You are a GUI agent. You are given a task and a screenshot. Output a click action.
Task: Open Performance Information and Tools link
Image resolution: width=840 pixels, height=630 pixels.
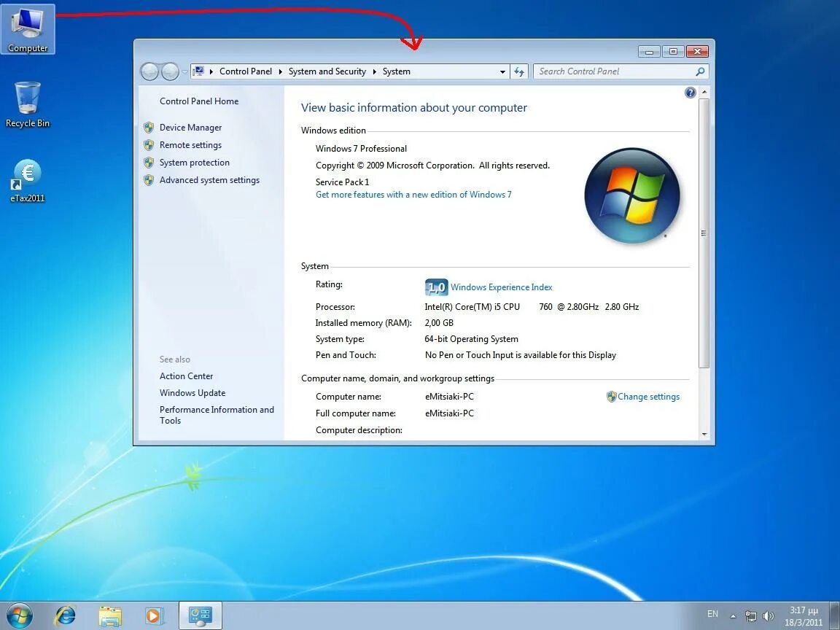coord(217,415)
